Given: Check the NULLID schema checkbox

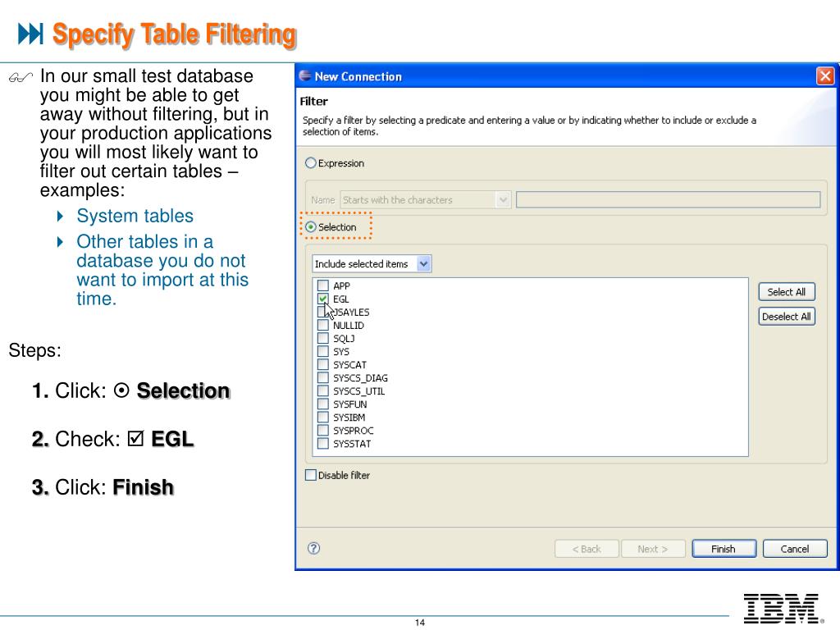Looking at the screenshot, I should pyautogui.click(x=323, y=326).
